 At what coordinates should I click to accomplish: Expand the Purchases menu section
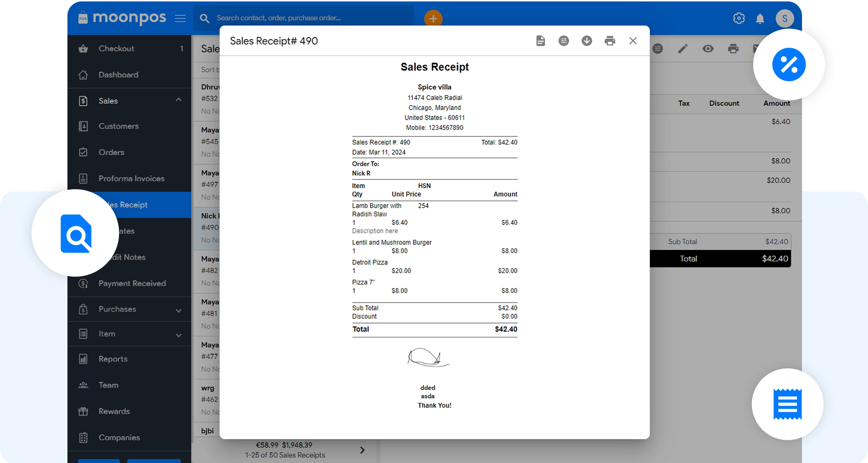[x=179, y=310]
